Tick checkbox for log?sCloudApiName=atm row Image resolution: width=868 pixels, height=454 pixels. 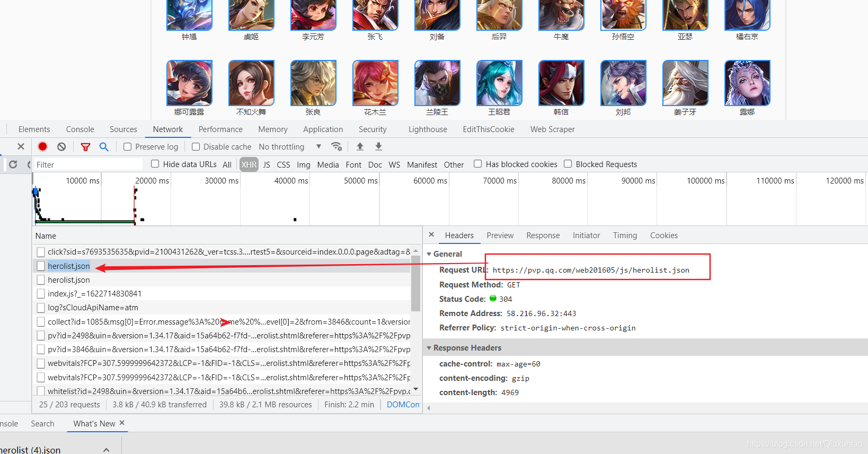click(x=41, y=307)
